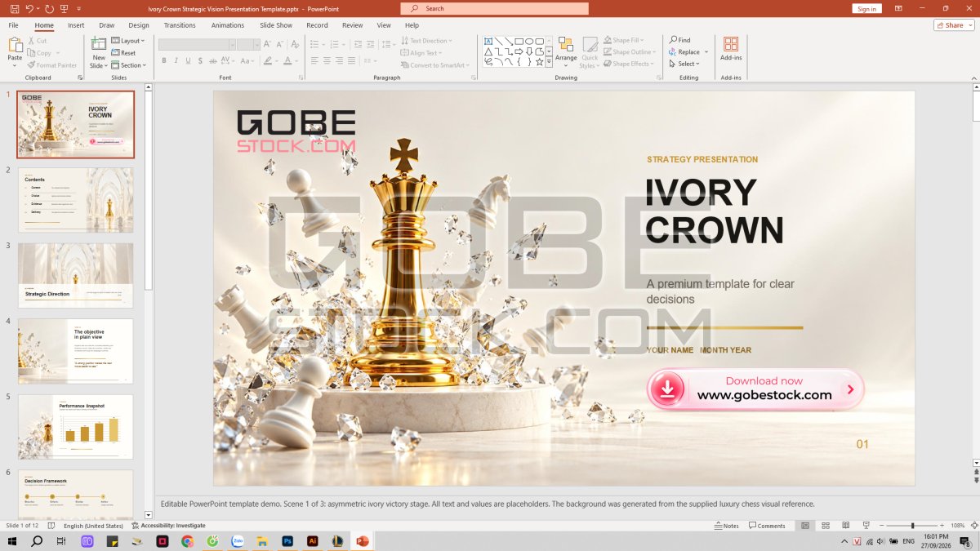Open the Review tab
The height and width of the screenshot is (551, 980).
(353, 25)
